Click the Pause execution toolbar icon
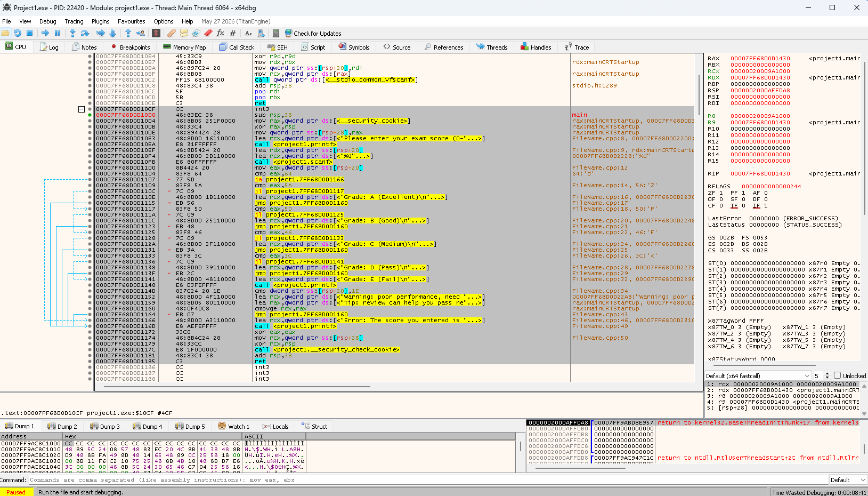The image size is (868, 496). coord(58,33)
